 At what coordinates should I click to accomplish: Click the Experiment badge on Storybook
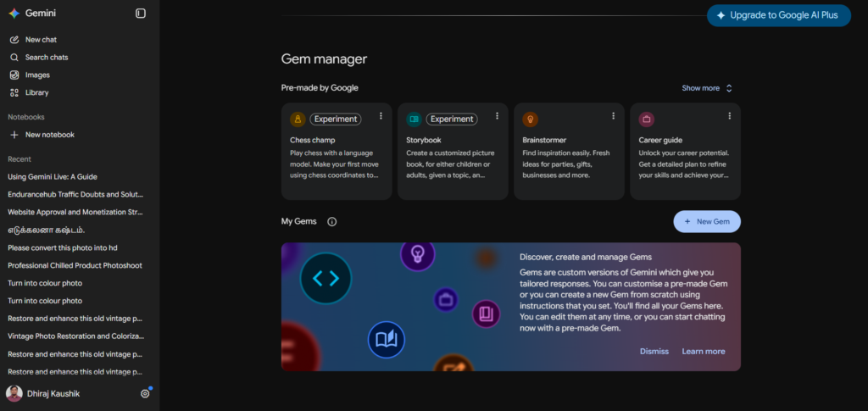452,119
